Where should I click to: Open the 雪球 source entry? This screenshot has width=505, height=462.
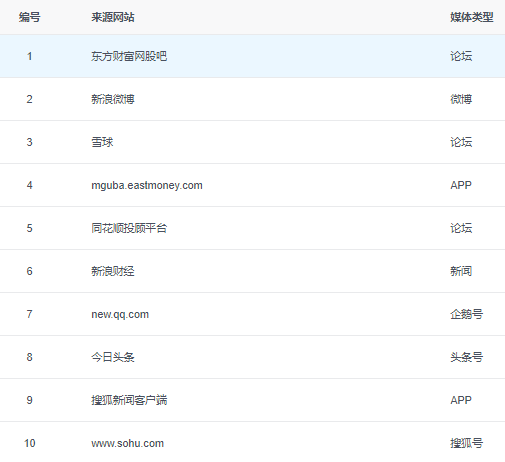point(102,142)
